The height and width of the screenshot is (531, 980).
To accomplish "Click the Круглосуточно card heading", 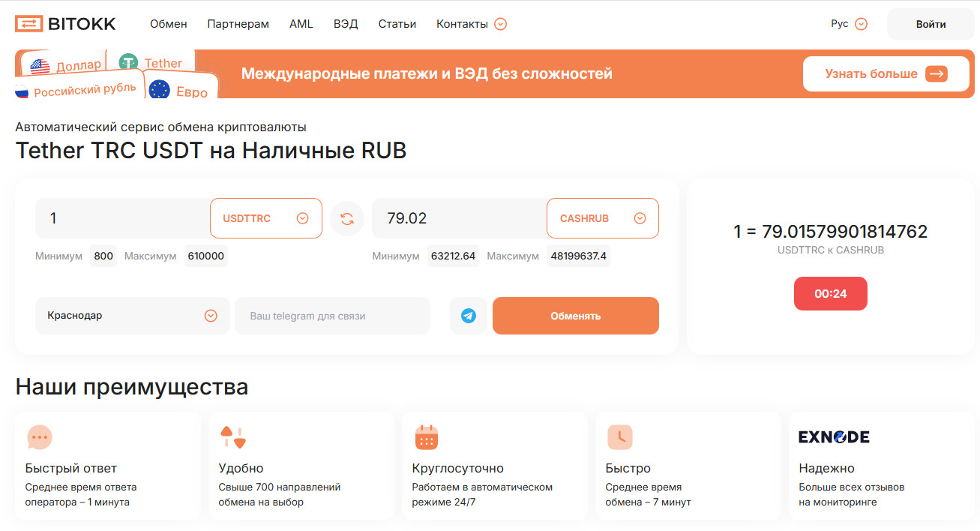I will (457, 468).
